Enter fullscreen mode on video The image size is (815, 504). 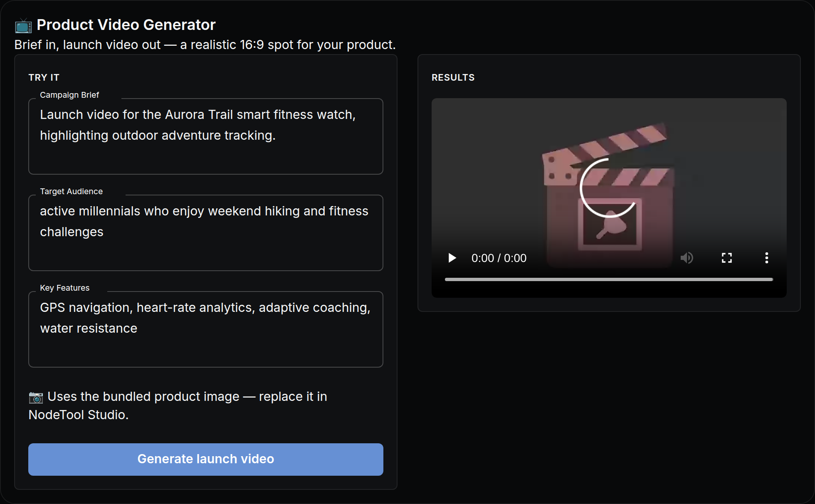coord(727,258)
